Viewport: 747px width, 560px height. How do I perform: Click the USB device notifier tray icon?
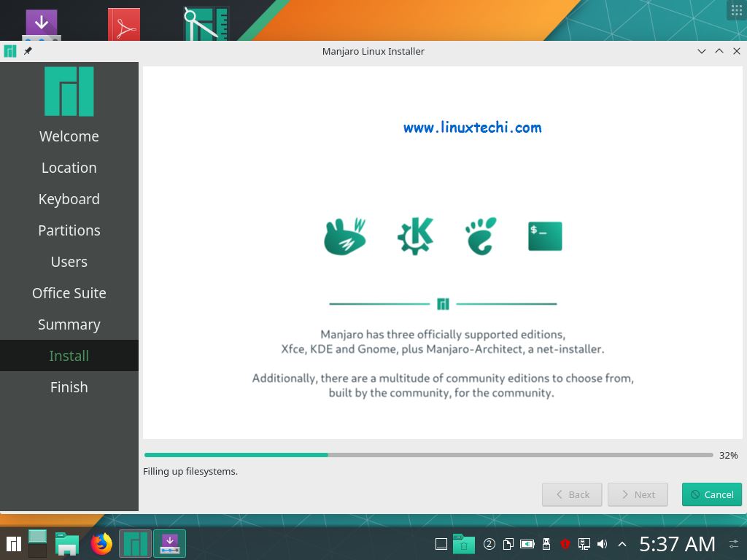(546, 544)
